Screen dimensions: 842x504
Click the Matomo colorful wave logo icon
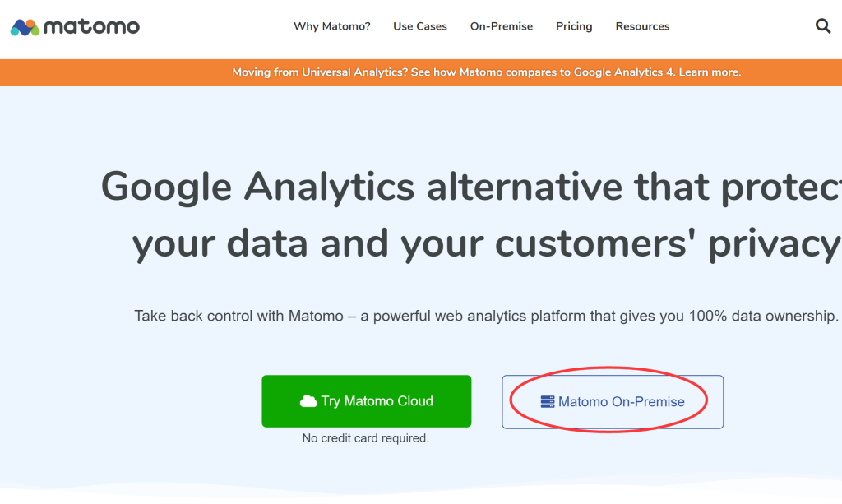pyautogui.click(x=25, y=27)
